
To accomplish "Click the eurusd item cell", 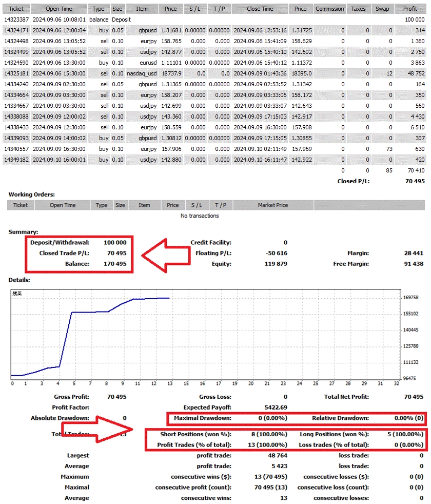I will coord(148,63).
